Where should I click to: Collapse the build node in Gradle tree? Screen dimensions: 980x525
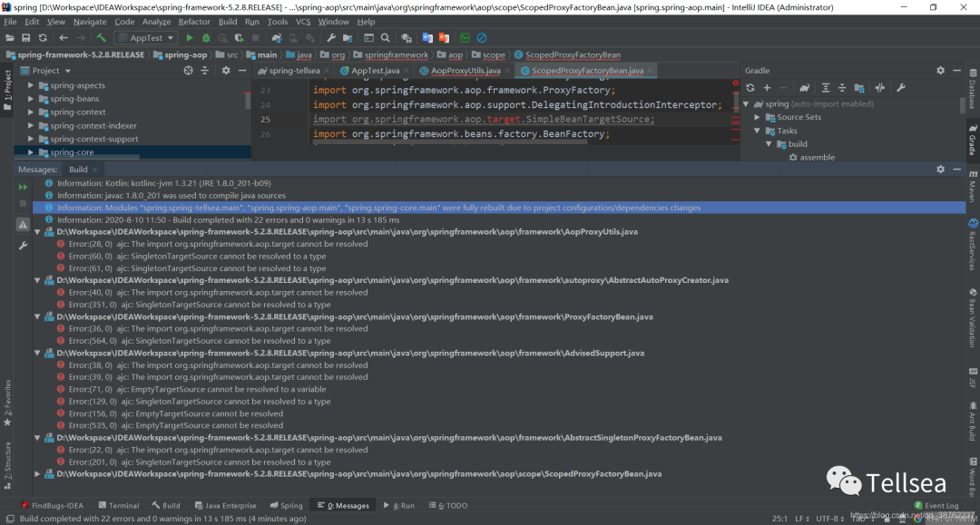(x=769, y=143)
